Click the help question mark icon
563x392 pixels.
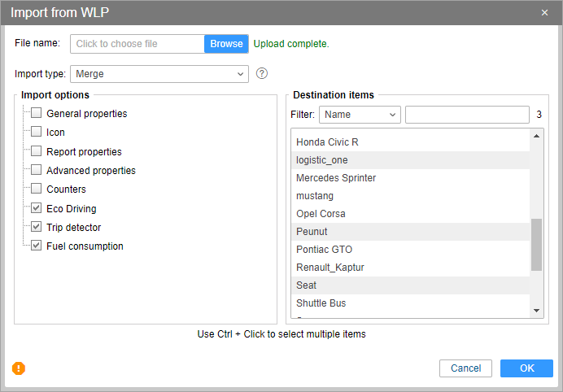(x=262, y=73)
